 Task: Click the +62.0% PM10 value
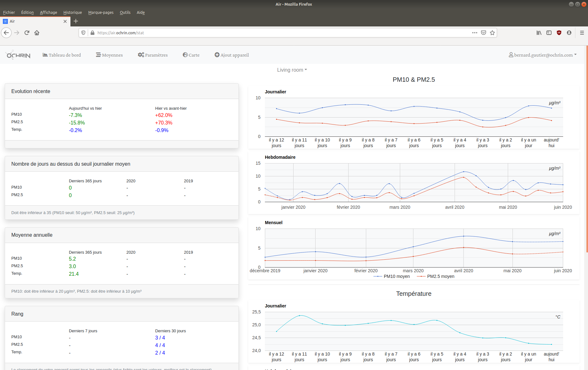(164, 115)
